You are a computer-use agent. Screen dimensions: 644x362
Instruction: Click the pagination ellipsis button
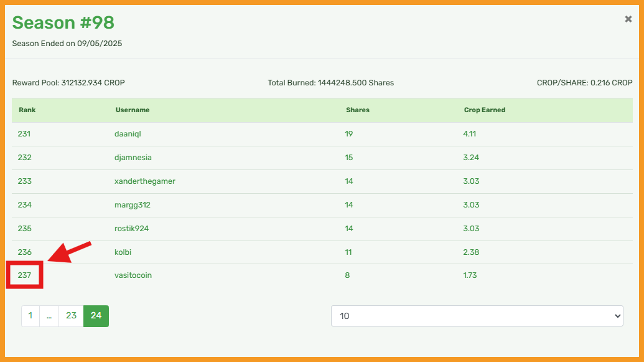click(49, 316)
